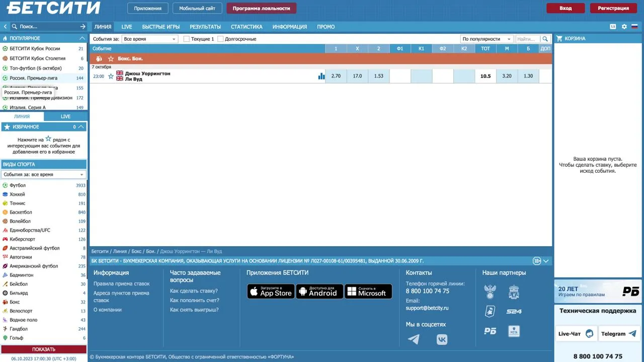Click the search magnifier button by Найти field

pos(545,39)
